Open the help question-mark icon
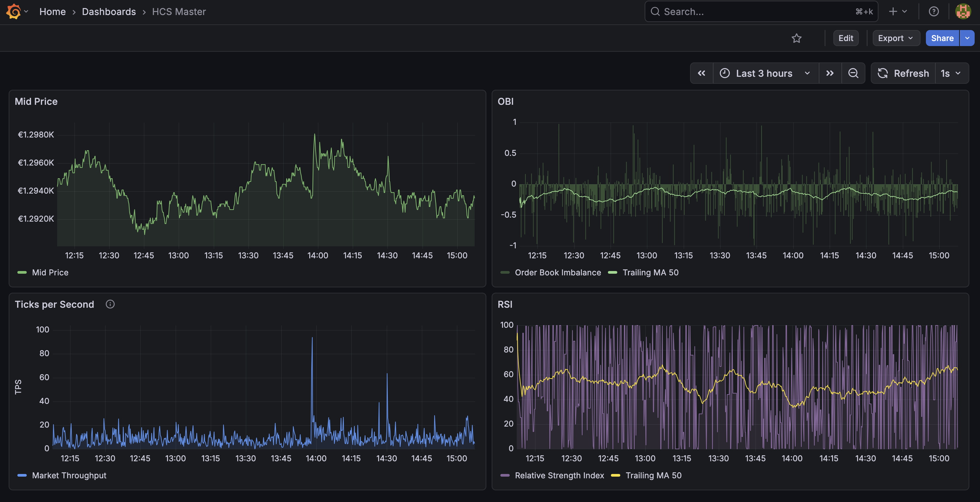This screenshot has width=980, height=502. tap(934, 12)
